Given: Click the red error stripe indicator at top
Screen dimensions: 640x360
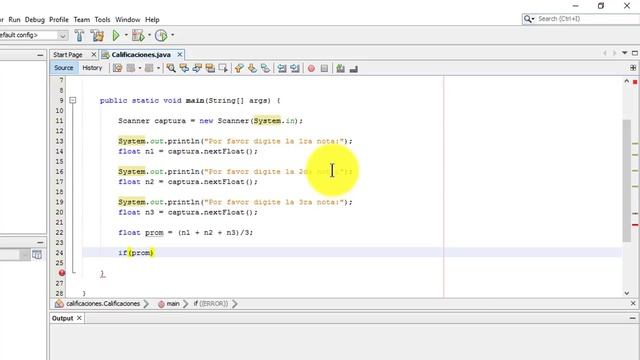Looking at the screenshot, I should [x=635, y=82].
